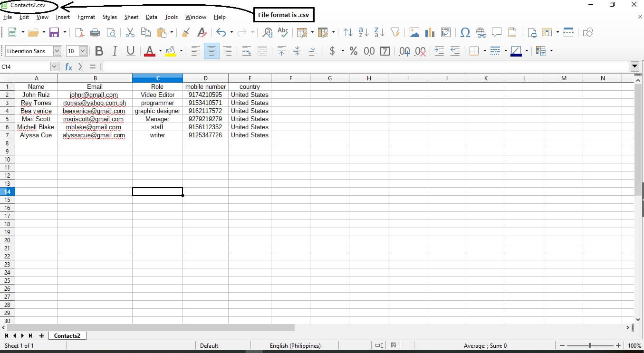
Task: Toggle bold formatting
Action: click(x=99, y=51)
